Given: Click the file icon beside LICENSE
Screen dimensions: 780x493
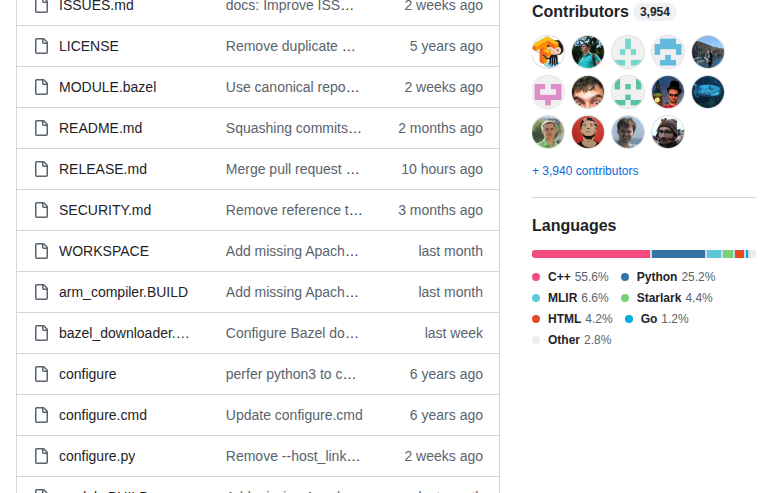Looking at the screenshot, I should pos(41,46).
